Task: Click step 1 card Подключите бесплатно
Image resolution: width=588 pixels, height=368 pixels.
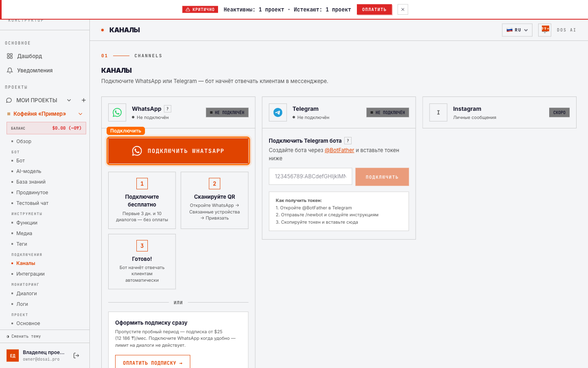Action: (x=142, y=200)
